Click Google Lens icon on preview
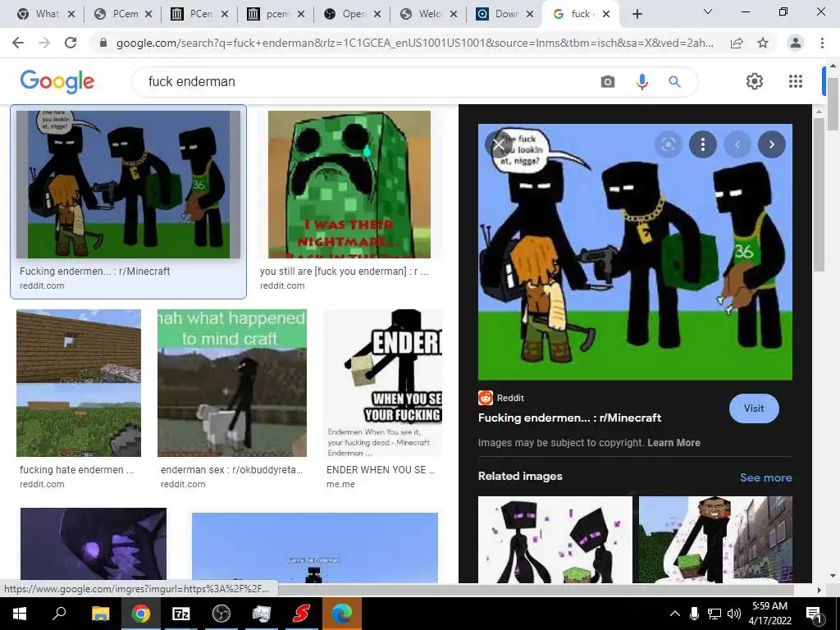The height and width of the screenshot is (630, 840). pos(668,144)
